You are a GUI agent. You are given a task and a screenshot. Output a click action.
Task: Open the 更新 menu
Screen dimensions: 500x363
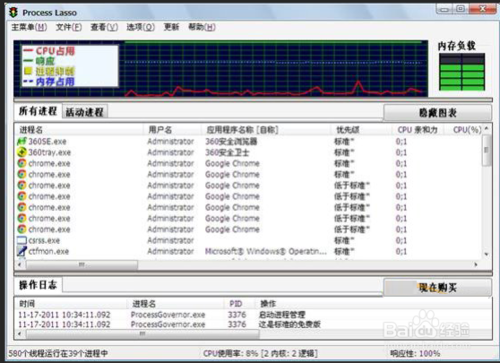coord(171,27)
